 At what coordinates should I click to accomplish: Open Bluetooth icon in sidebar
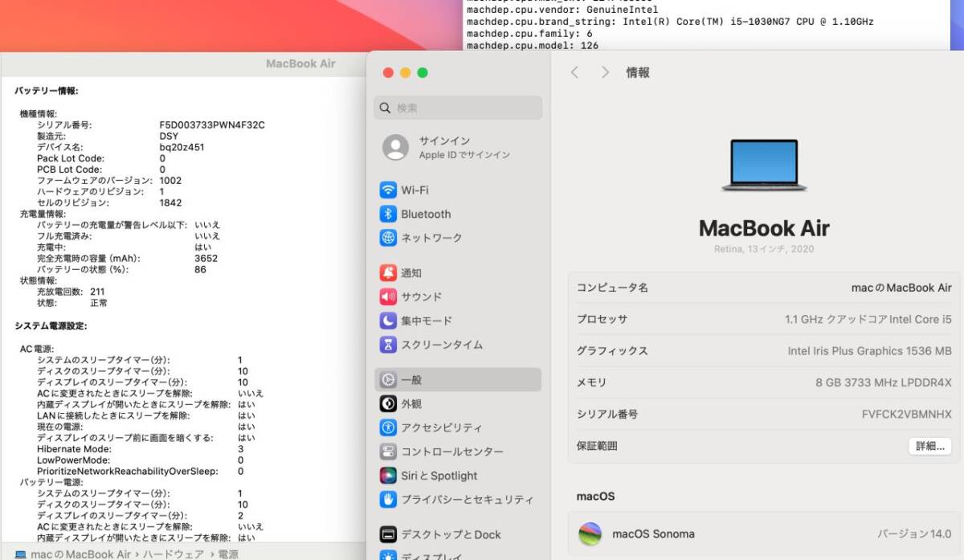[389, 214]
